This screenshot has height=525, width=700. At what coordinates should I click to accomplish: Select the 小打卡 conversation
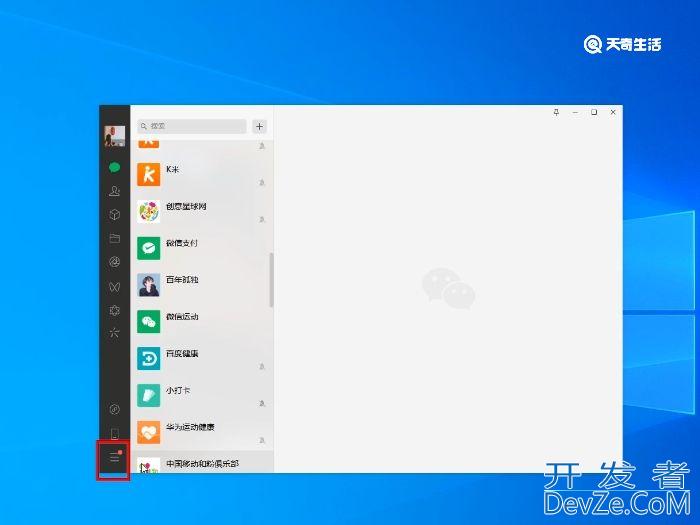click(202, 395)
